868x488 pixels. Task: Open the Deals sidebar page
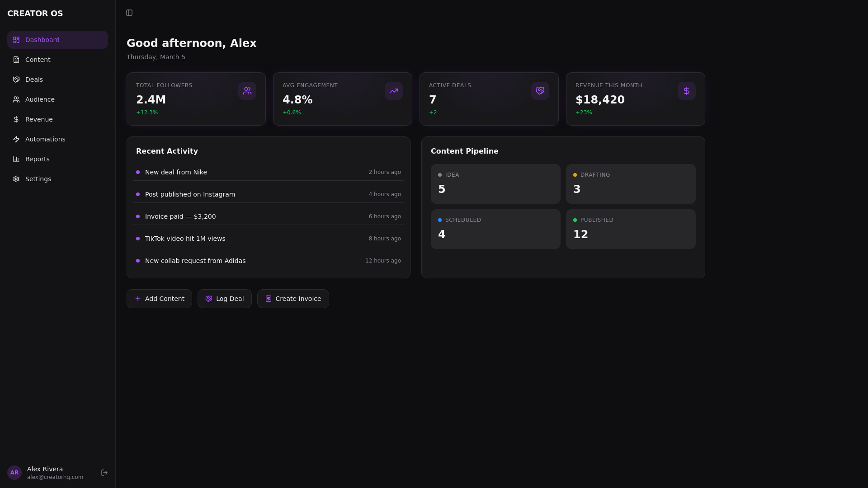click(57, 80)
